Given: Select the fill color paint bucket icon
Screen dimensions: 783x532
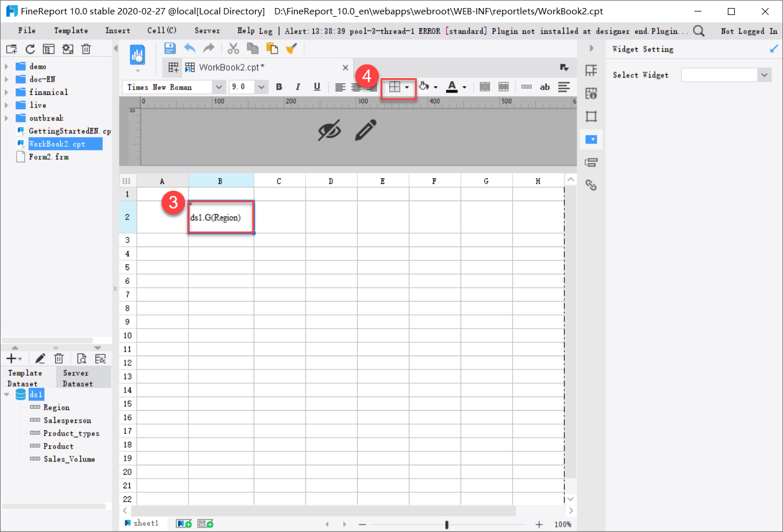Looking at the screenshot, I should click(x=424, y=86).
